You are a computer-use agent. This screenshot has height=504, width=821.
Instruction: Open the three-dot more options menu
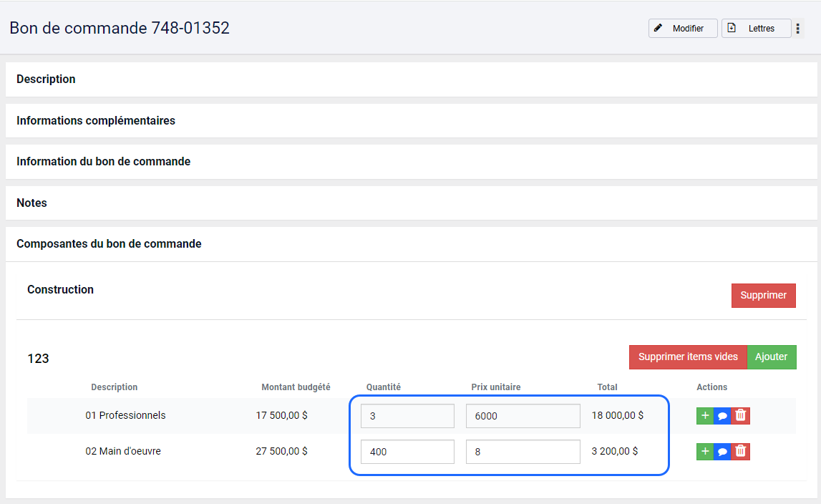[x=797, y=29]
